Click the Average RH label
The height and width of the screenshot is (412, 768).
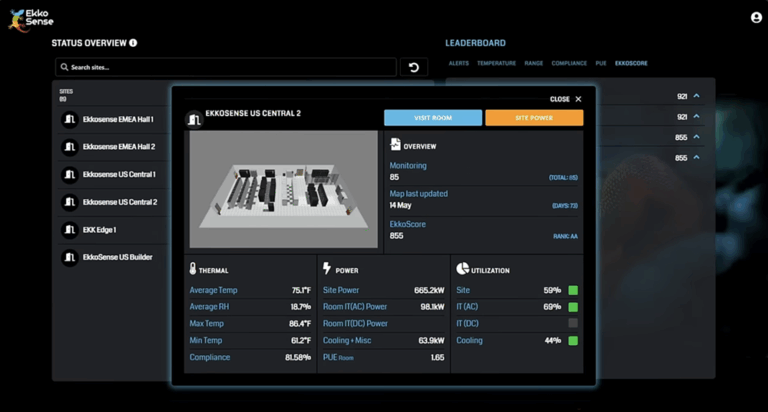[209, 307]
